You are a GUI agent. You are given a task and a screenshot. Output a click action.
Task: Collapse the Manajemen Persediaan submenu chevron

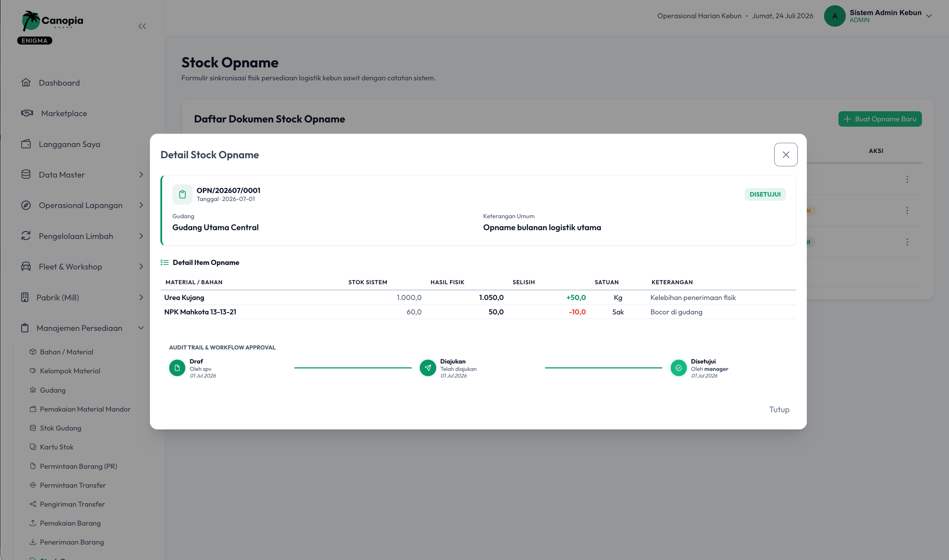[141, 328]
